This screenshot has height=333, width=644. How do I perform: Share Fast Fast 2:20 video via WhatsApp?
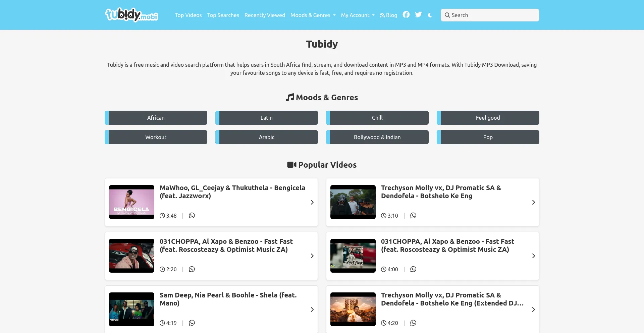(192, 269)
